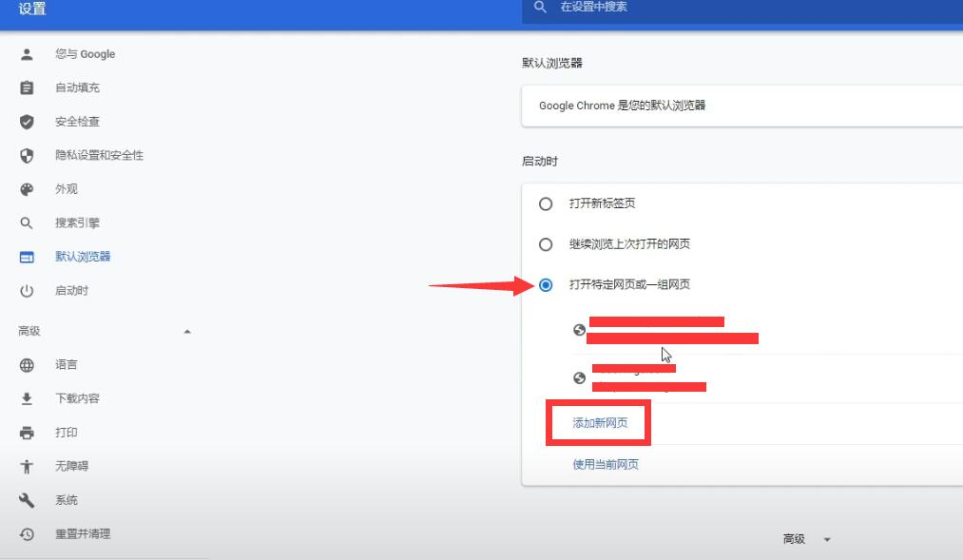Viewport: 963px width, 560px height.
Task: Open the 高级 dropdown at page bottom
Action: [806, 538]
